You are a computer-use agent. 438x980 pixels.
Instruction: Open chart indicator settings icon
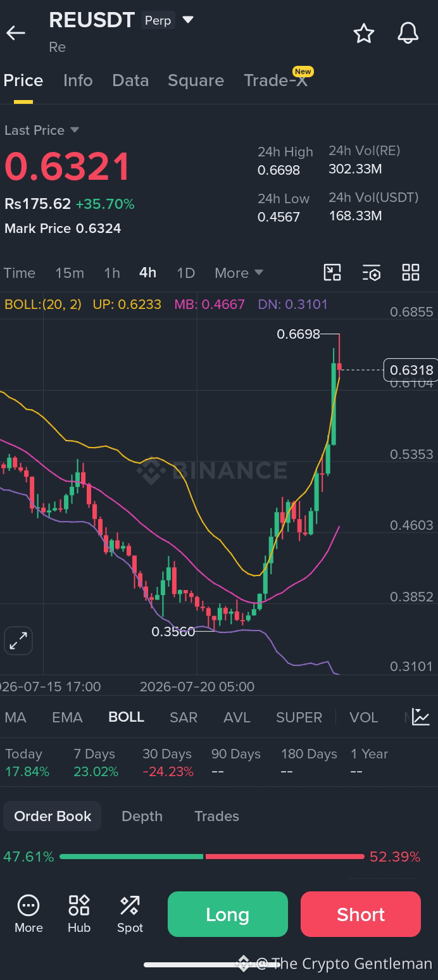click(372, 273)
